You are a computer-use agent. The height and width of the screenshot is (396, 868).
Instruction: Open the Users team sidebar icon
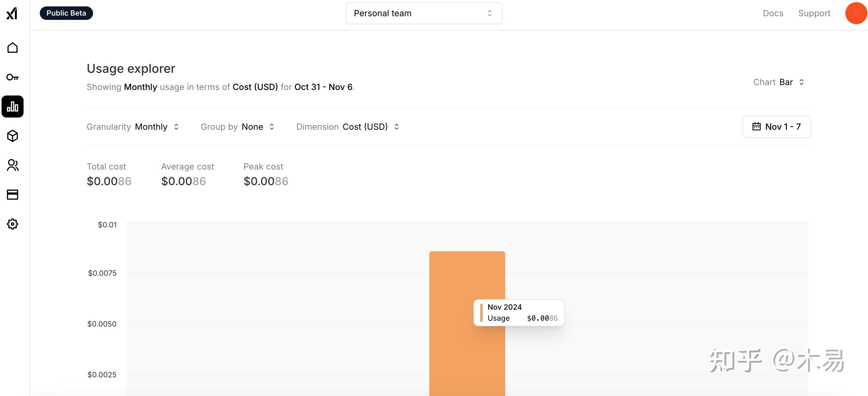pos(13,165)
